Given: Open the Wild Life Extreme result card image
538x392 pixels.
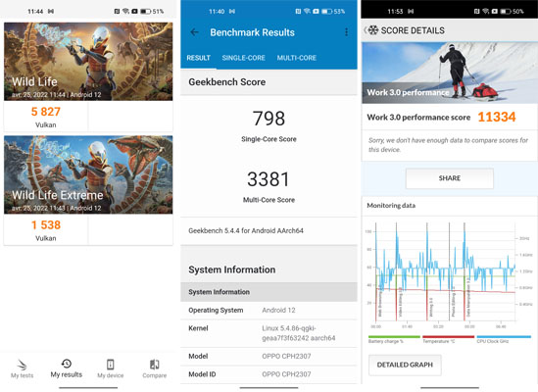Looking at the screenshot, I should click(88, 174).
